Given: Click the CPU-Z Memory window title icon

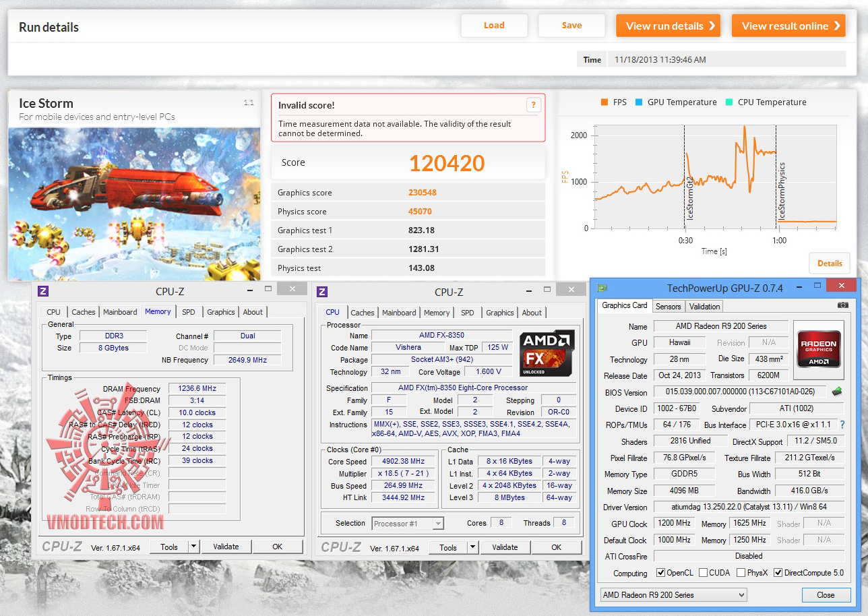Looking at the screenshot, I should [x=42, y=291].
